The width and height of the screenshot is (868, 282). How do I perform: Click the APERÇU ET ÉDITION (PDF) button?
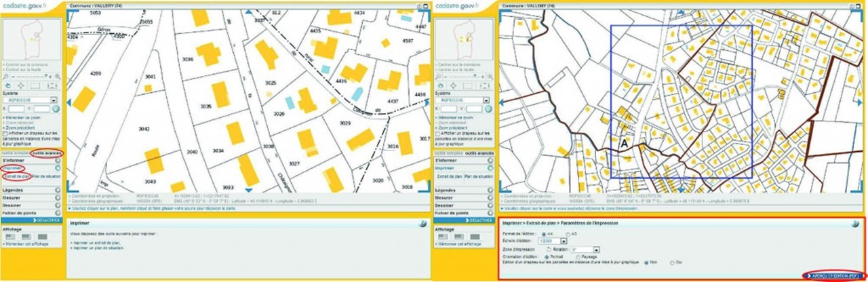833,276
